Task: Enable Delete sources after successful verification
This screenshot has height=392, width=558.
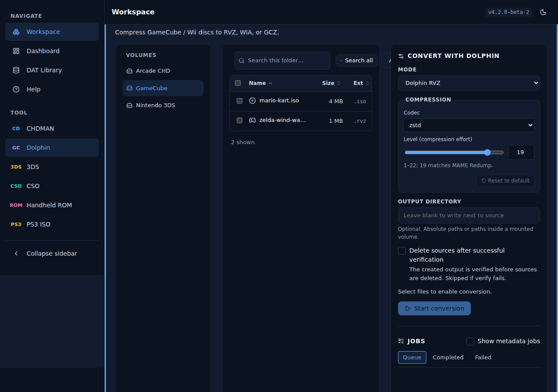Action: click(x=402, y=251)
